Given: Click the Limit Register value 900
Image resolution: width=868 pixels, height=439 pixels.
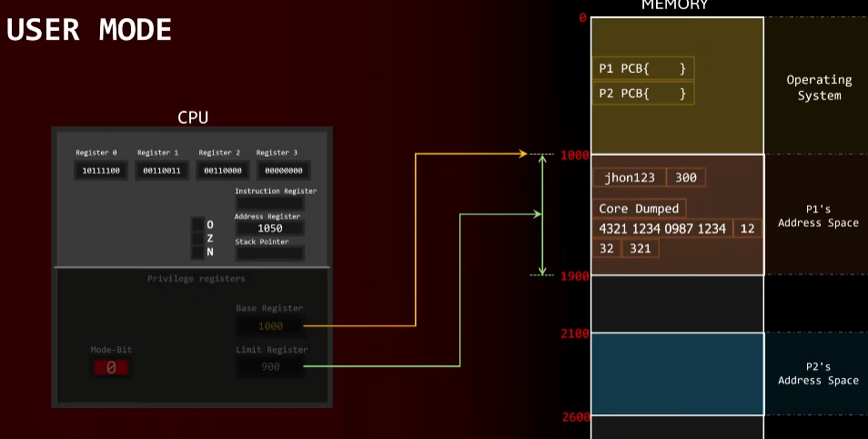Looking at the screenshot, I should click(x=270, y=366).
